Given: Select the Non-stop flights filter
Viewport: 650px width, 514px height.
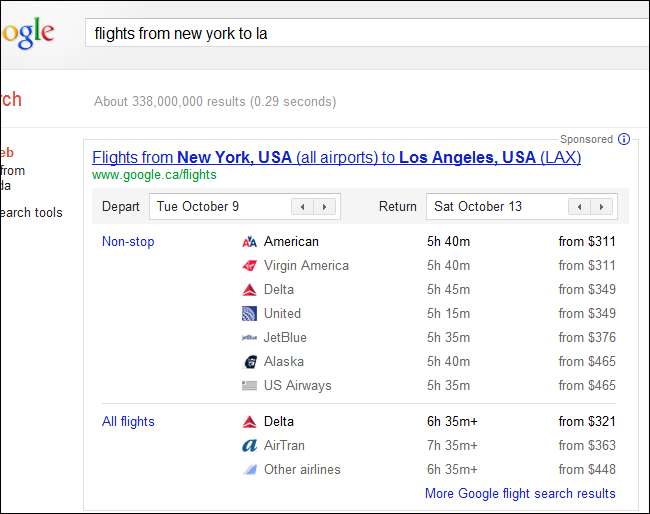Looking at the screenshot, I should (x=128, y=242).
